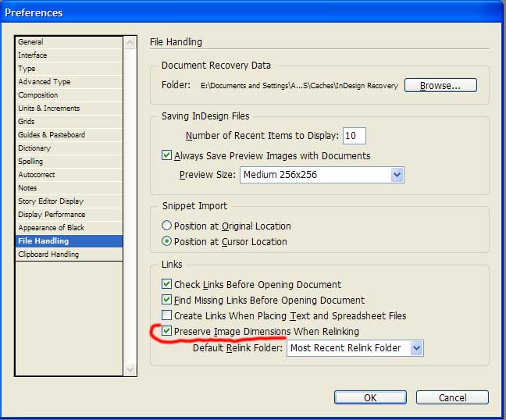Choose Advanced Type category
The width and height of the screenshot is (506, 420).
(x=69, y=82)
